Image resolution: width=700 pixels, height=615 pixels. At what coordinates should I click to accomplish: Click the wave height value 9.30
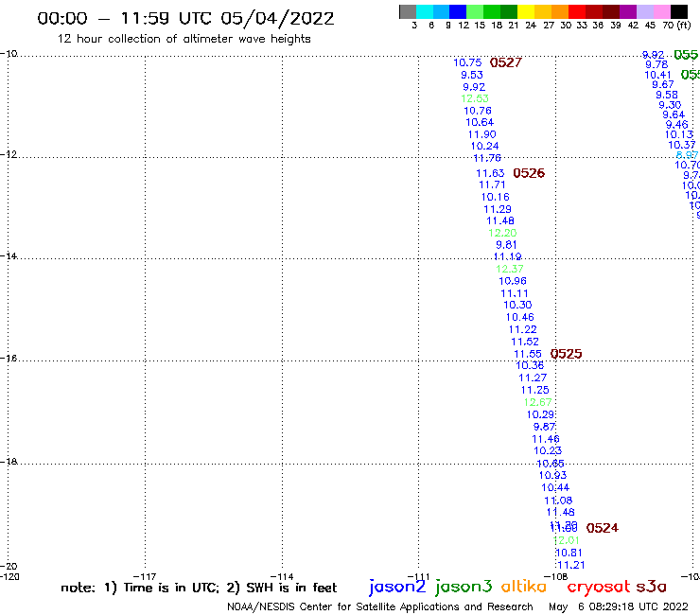(670, 105)
